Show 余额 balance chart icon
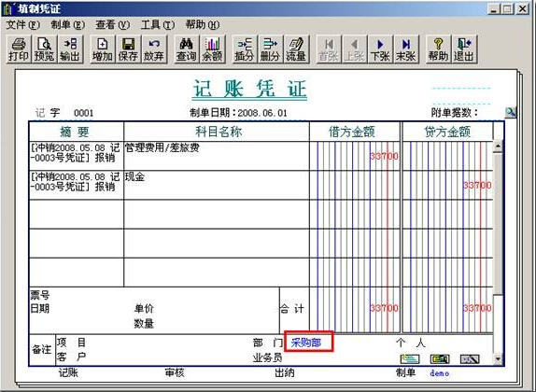The image size is (536, 392). [x=212, y=49]
